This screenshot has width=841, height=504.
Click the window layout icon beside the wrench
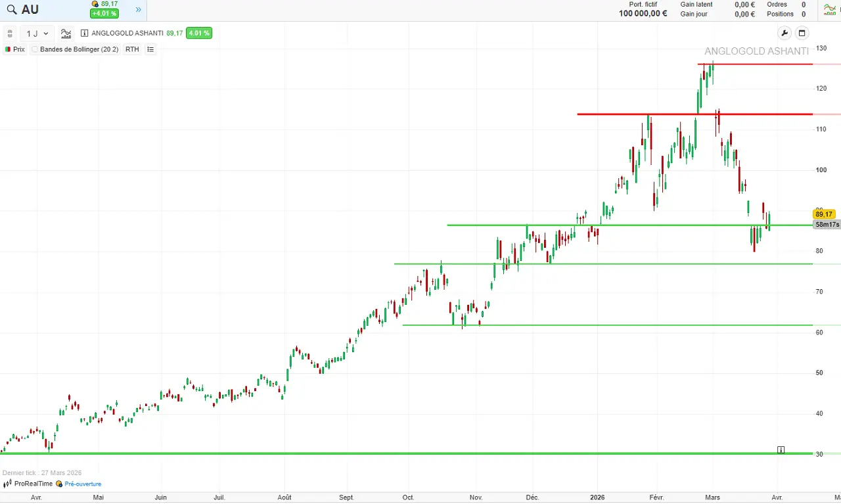click(802, 33)
